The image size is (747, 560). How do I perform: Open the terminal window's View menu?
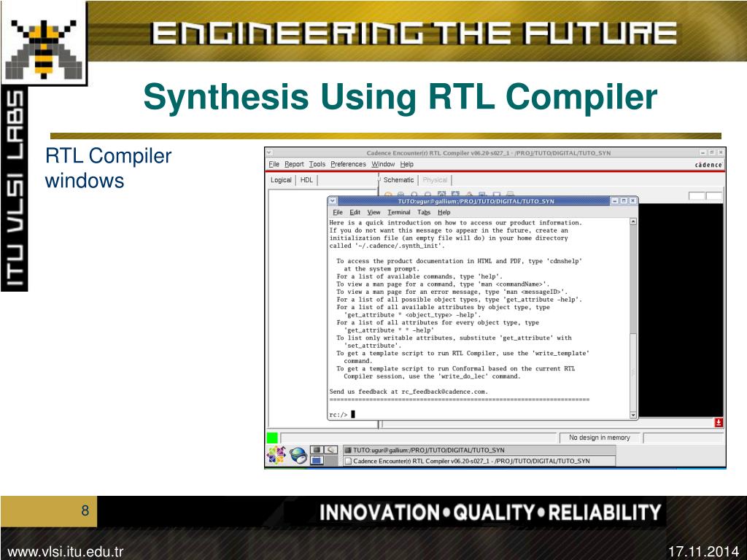click(374, 212)
